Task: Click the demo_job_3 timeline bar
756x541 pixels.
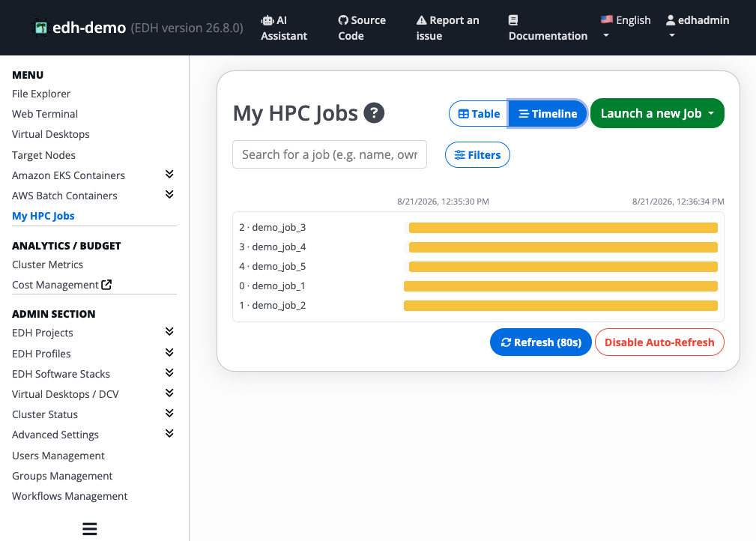Action: coord(563,228)
